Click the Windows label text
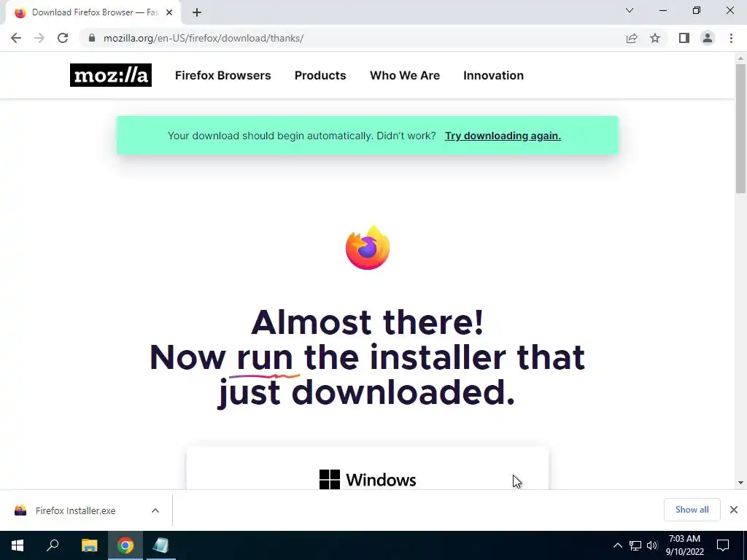 [x=381, y=480]
